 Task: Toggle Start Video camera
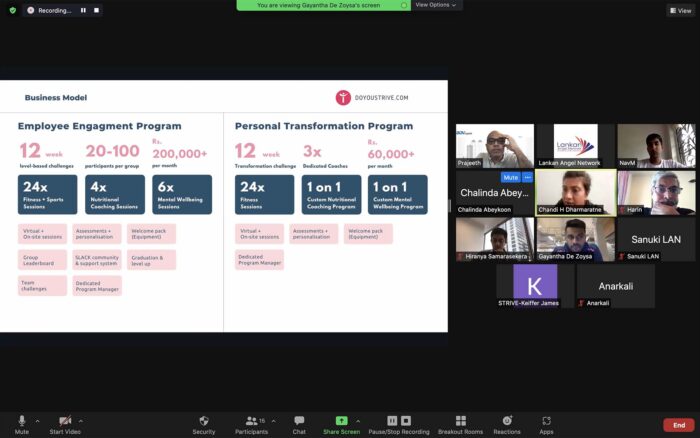(x=65, y=423)
